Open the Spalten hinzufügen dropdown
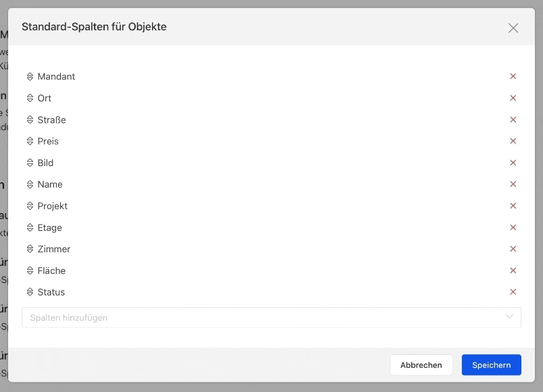The width and height of the screenshot is (543, 392). (x=271, y=317)
